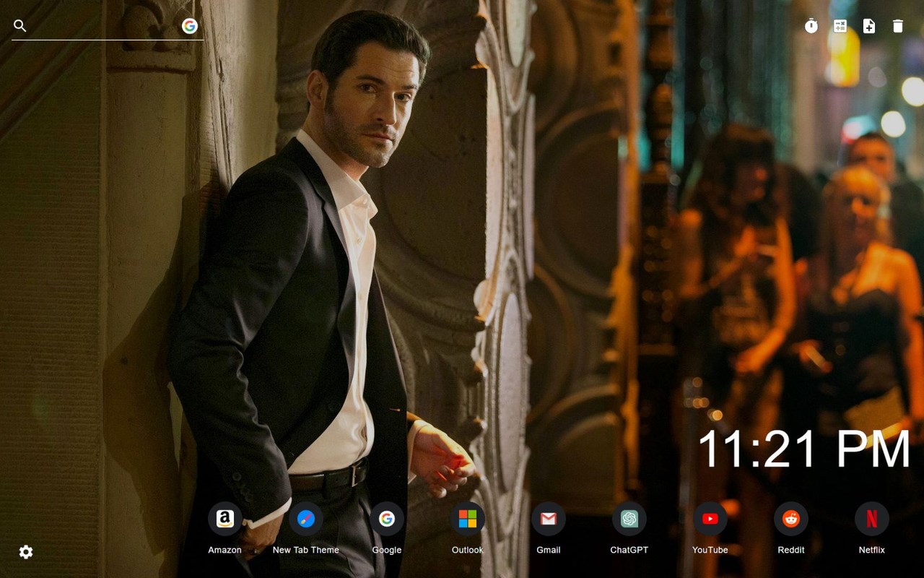924x578 pixels.
Task: Click the ChatGPT label text
Action: click(629, 550)
